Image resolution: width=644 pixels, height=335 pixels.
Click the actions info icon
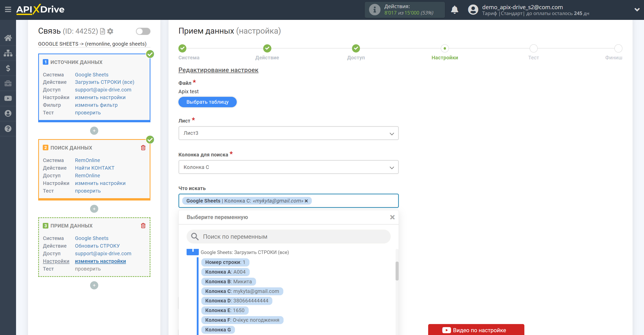374,10
